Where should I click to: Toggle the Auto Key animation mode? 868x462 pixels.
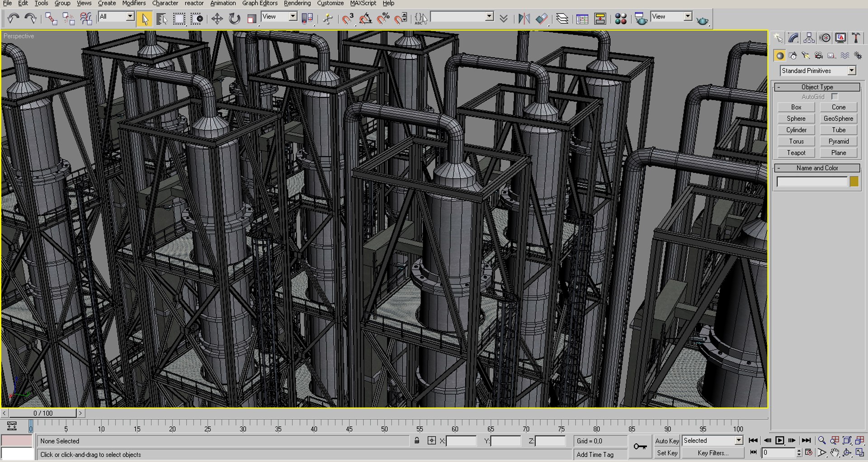[x=667, y=441]
